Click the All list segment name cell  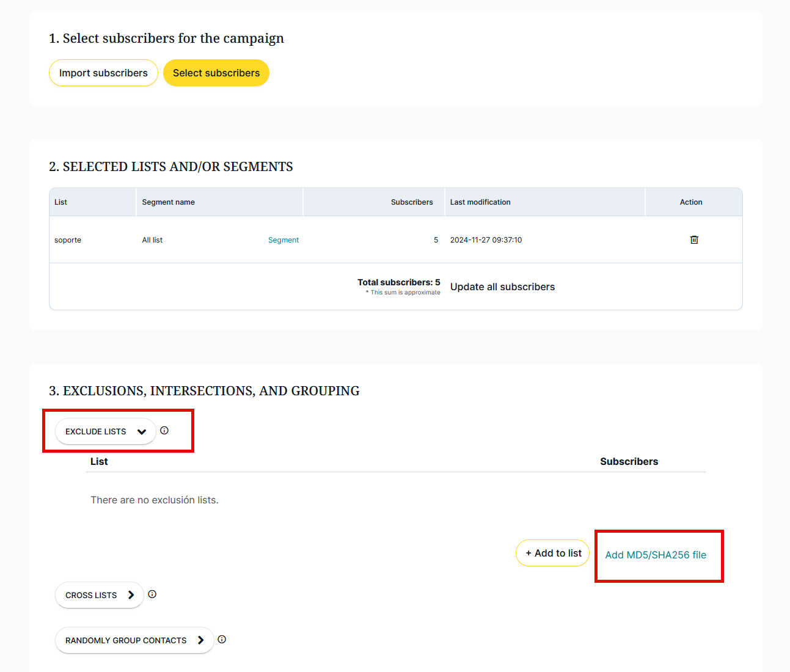click(x=152, y=240)
